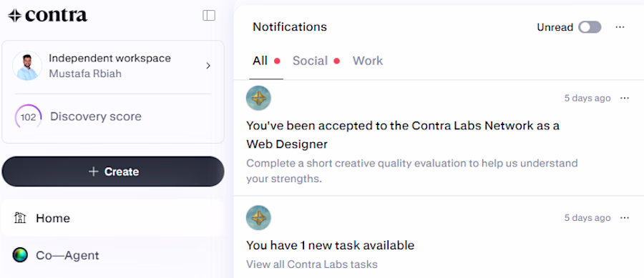Open View all Contra Labs tasks link
This screenshot has width=644, height=278.
click(x=312, y=264)
